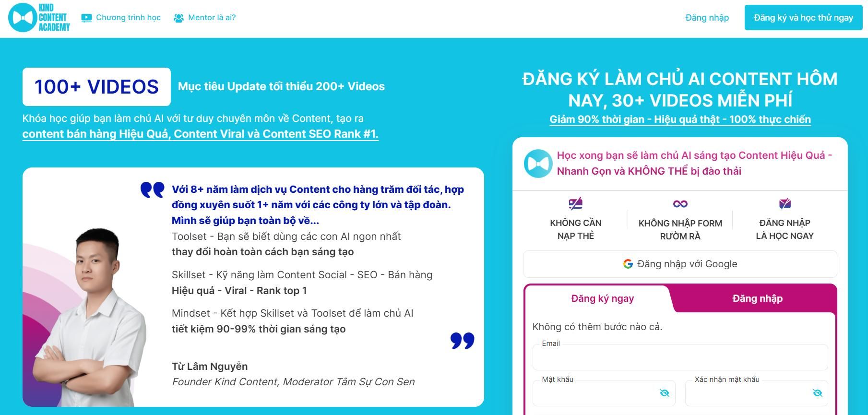
Task: Click Mục tiêu Update tối thiểu 200+ Videos
Action: click(281, 86)
